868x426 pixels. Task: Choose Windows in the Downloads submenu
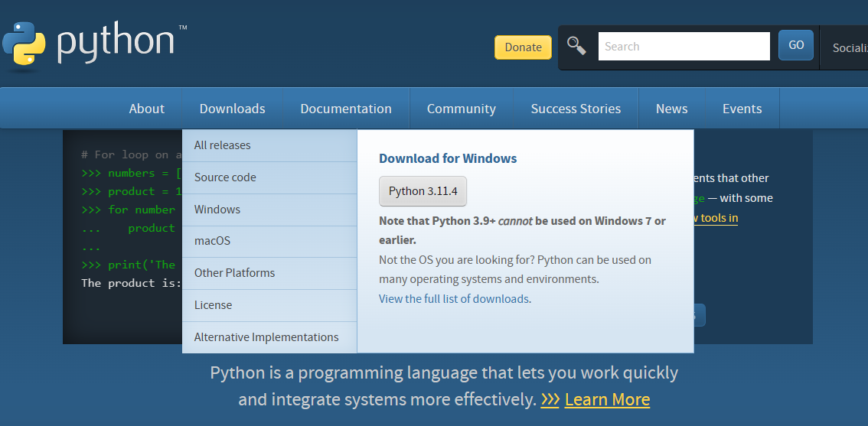[269, 210]
